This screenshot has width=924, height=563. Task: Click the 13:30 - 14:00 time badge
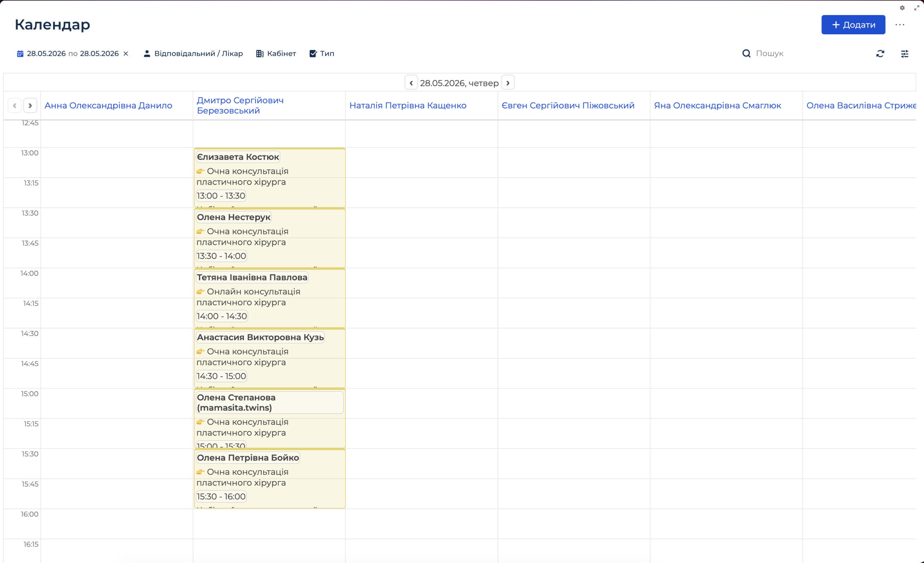[221, 256]
